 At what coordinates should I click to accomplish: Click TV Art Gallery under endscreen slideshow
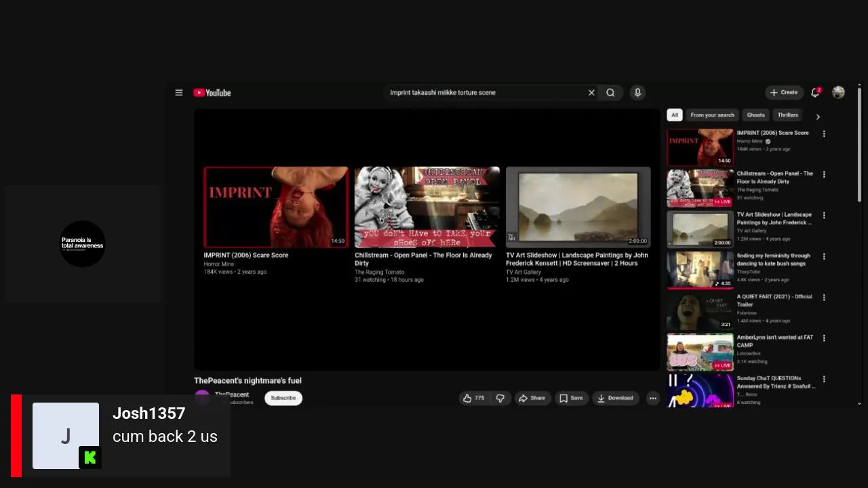524,272
